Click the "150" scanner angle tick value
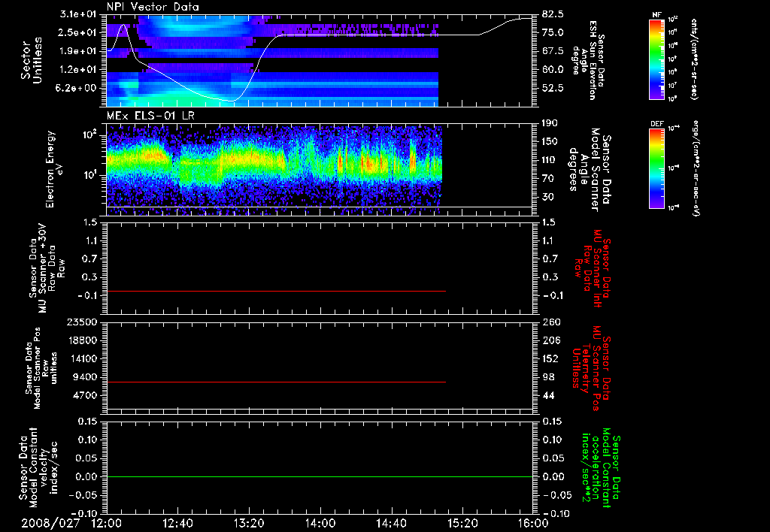 [x=551, y=141]
